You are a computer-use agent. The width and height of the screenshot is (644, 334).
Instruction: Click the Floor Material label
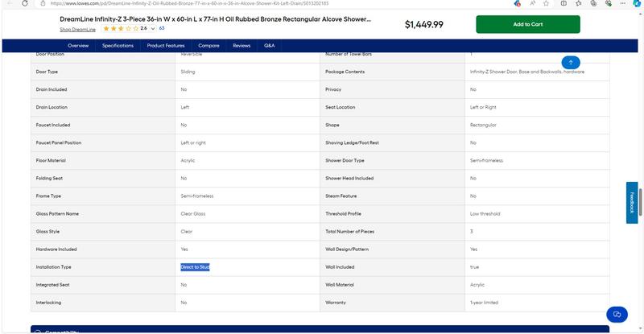tap(51, 161)
